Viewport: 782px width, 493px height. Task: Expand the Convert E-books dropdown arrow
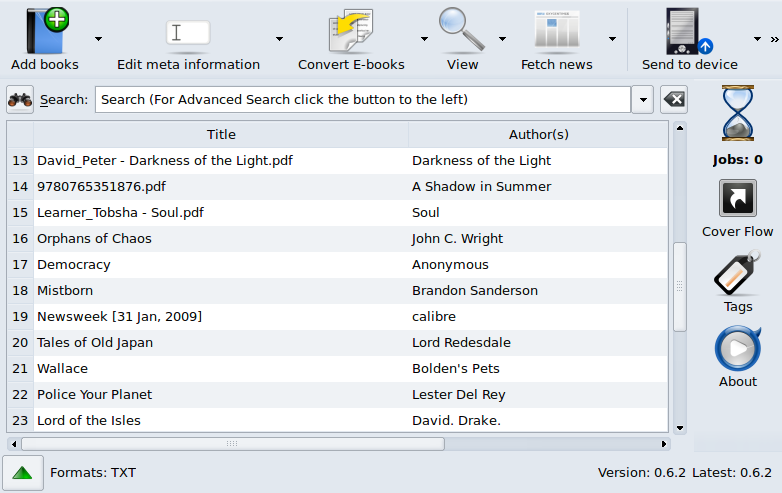(x=424, y=39)
